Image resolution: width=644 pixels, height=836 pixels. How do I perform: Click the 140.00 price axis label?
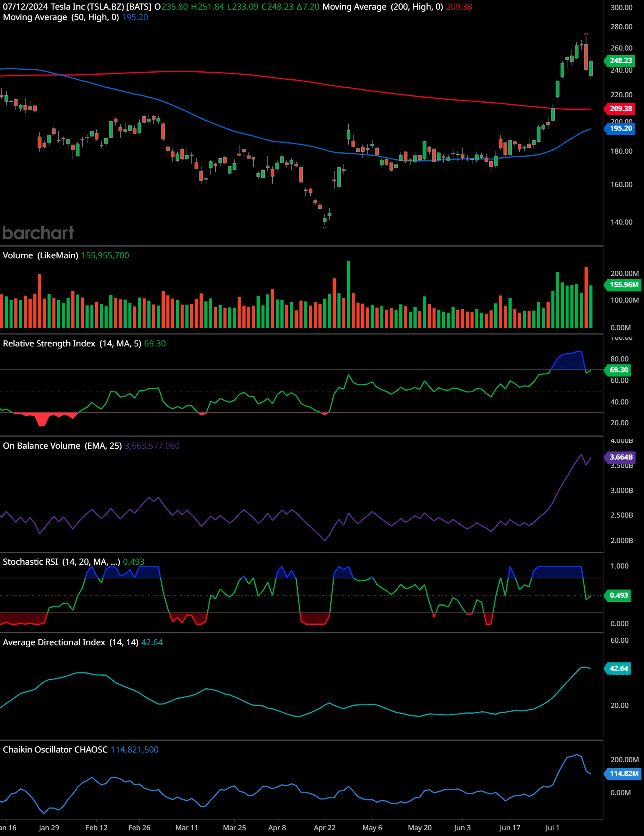(x=621, y=222)
